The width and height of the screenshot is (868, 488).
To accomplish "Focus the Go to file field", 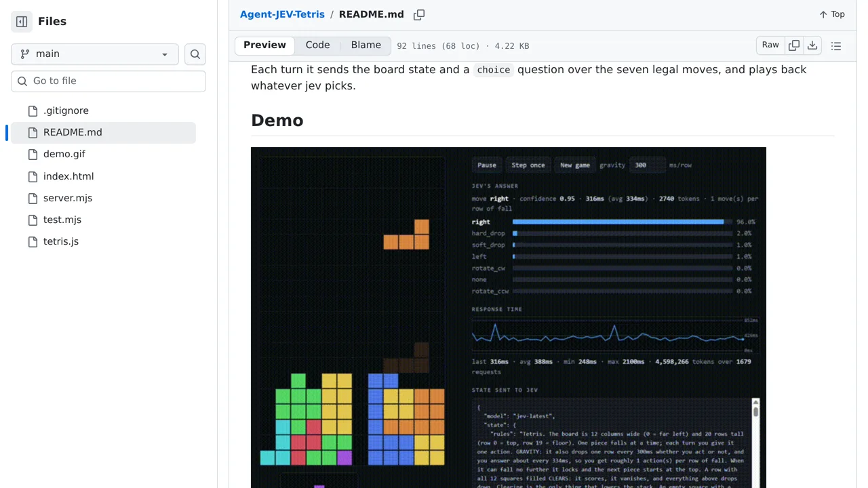I will [108, 81].
